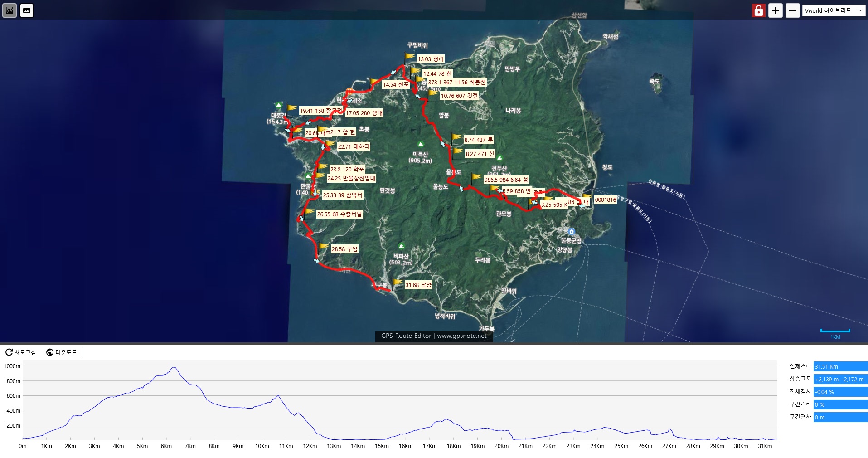Click the 전체경사 value -0.04 %
The image size is (868, 458).
click(840, 392)
